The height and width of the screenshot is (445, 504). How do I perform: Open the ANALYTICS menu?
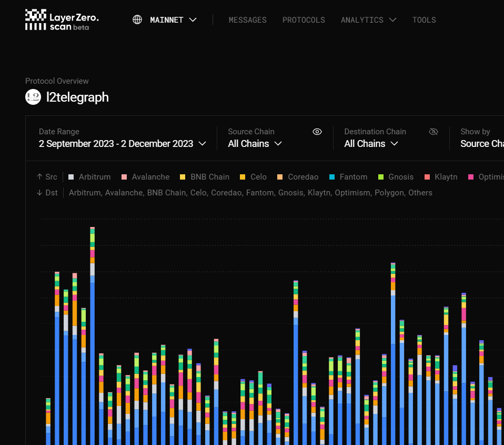pyautogui.click(x=362, y=20)
